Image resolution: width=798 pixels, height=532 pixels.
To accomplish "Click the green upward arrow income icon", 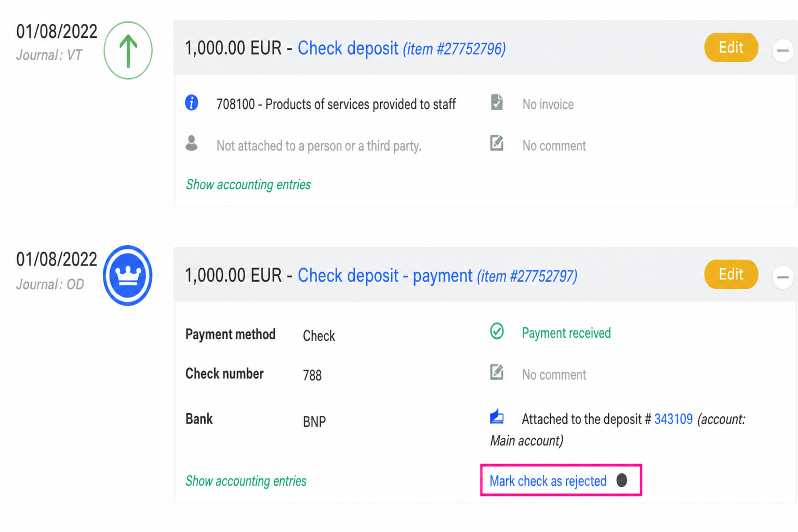I will (x=128, y=50).
